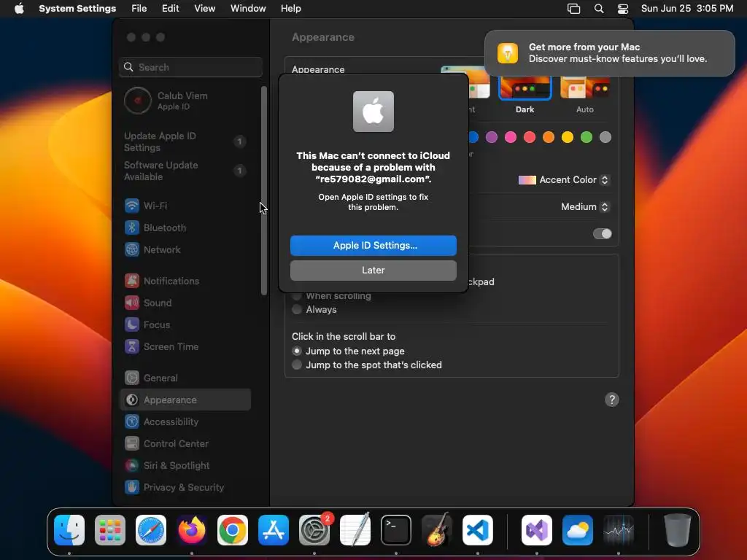Viewport: 747px width, 560px height.
Task: Open Focus settings in sidebar
Action: pos(185,324)
